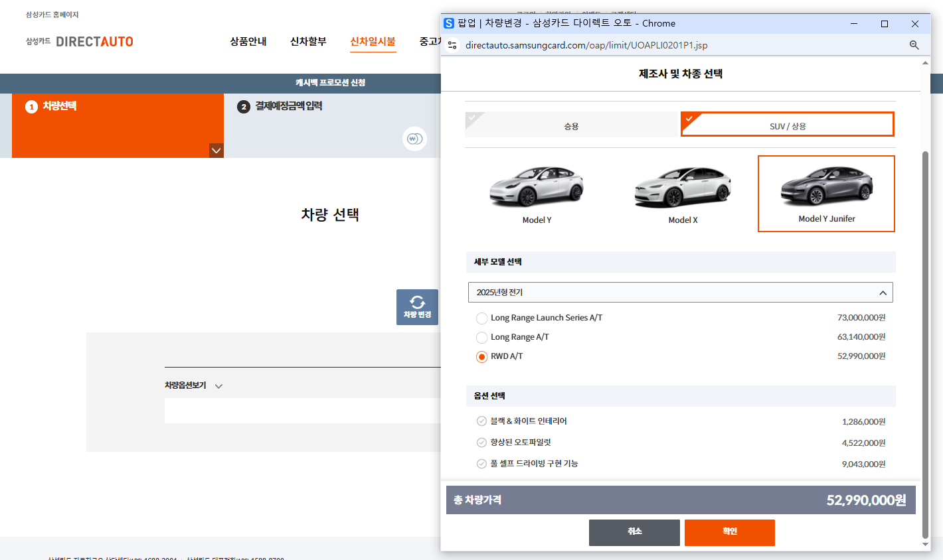Click the step 2 number badge
The height and width of the screenshot is (560, 943).
coord(244,107)
